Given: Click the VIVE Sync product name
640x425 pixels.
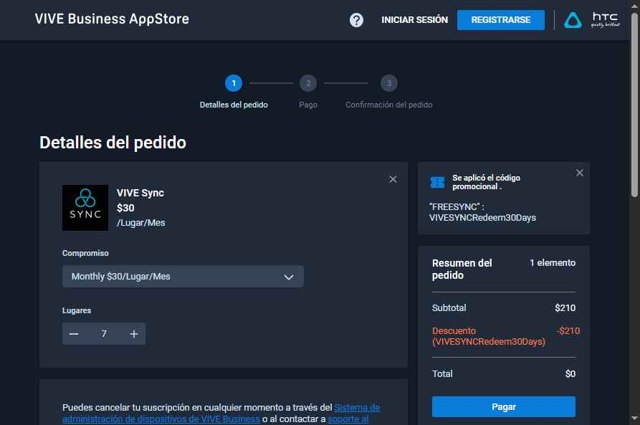Looking at the screenshot, I should 140,193.
